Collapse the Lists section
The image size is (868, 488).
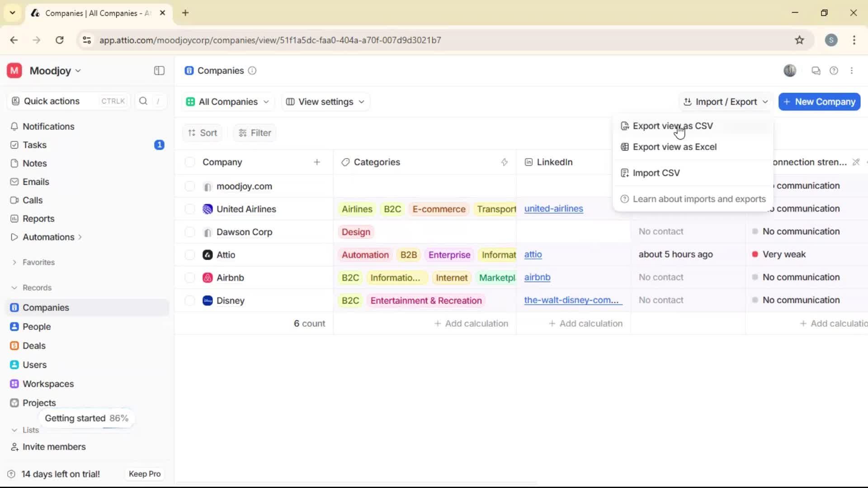point(14,430)
